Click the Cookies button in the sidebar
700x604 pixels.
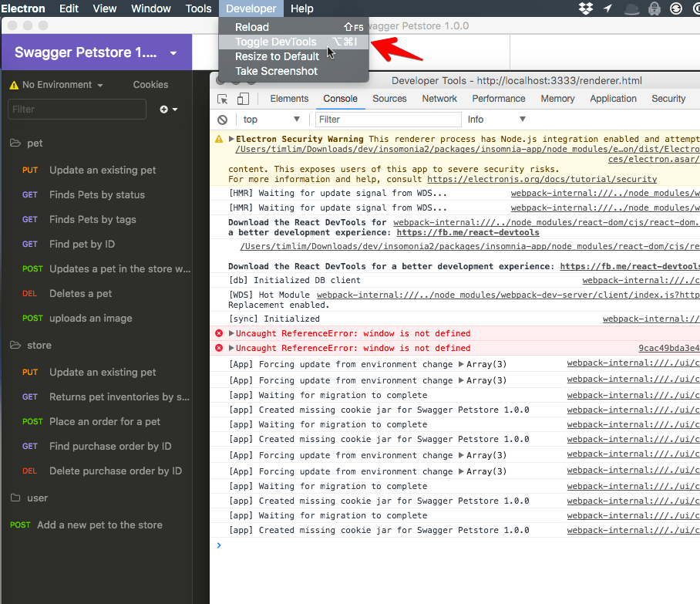click(x=150, y=84)
